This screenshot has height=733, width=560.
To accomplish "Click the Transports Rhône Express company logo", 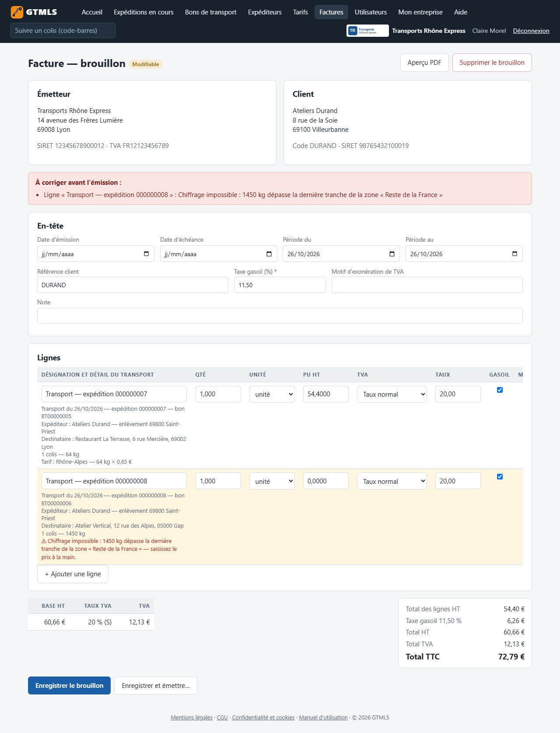I will pyautogui.click(x=367, y=31).
